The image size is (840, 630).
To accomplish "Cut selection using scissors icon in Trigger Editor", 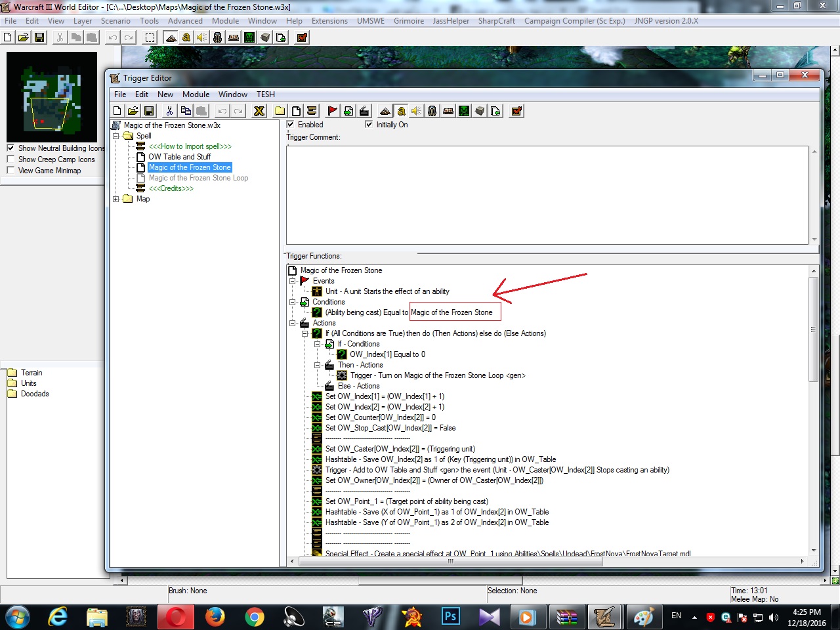I will (x=169, y=111).
